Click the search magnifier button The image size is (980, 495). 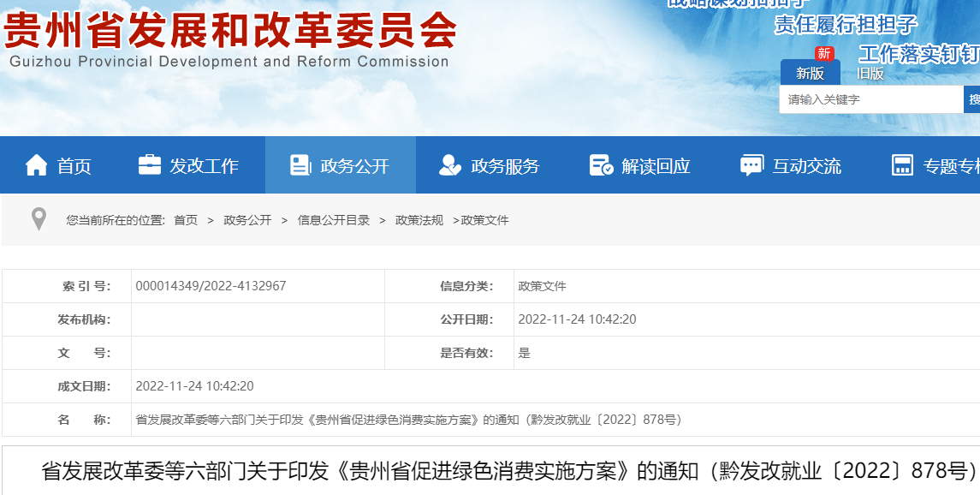tap(972, 99)
